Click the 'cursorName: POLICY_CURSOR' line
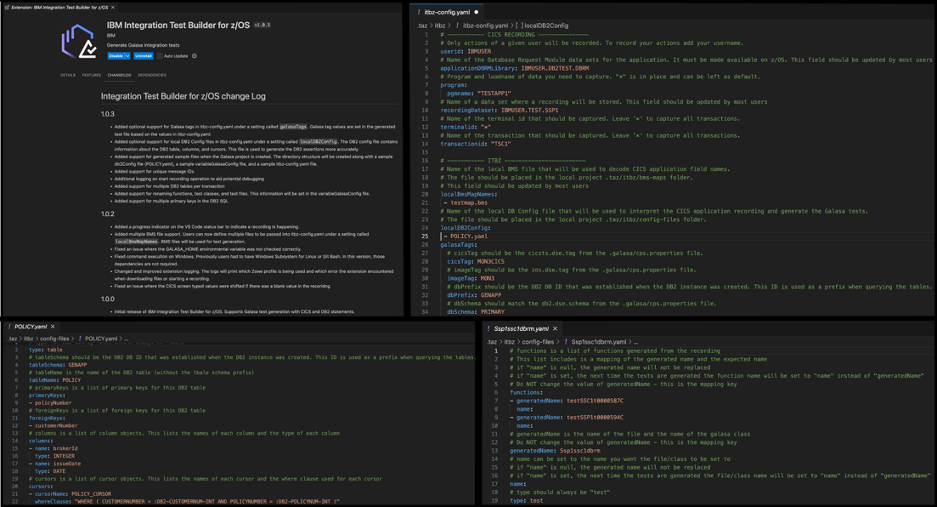The height and width of the screenshot is (507, 937). 70,494
